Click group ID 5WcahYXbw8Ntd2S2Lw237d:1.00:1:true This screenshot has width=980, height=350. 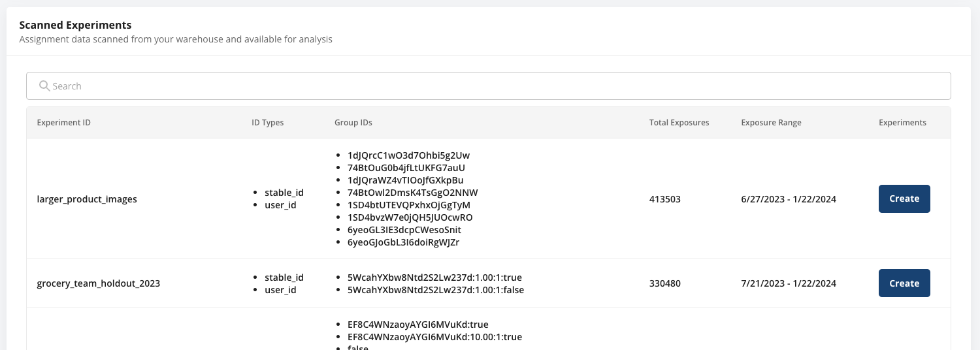click(434, 278)
